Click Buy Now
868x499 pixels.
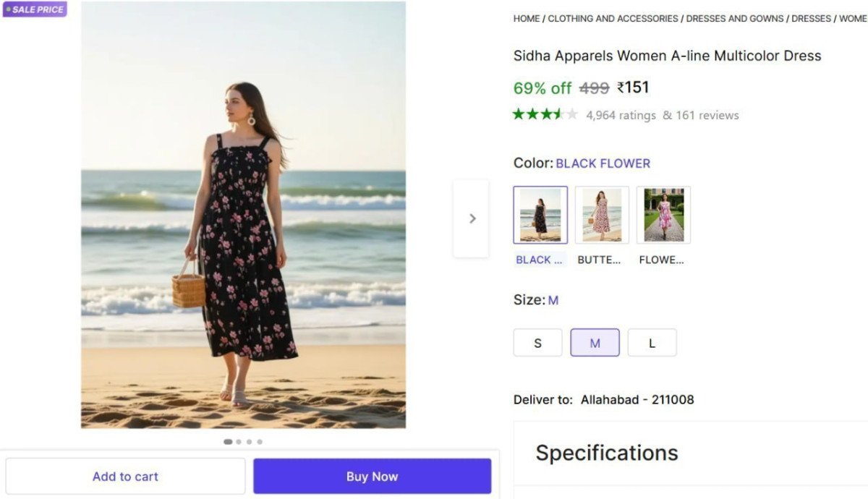(372, 476)
